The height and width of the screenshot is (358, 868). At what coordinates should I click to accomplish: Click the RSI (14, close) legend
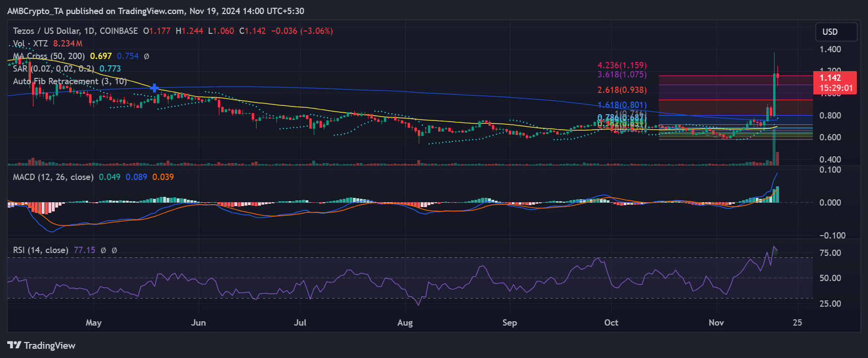coord(40,250)
